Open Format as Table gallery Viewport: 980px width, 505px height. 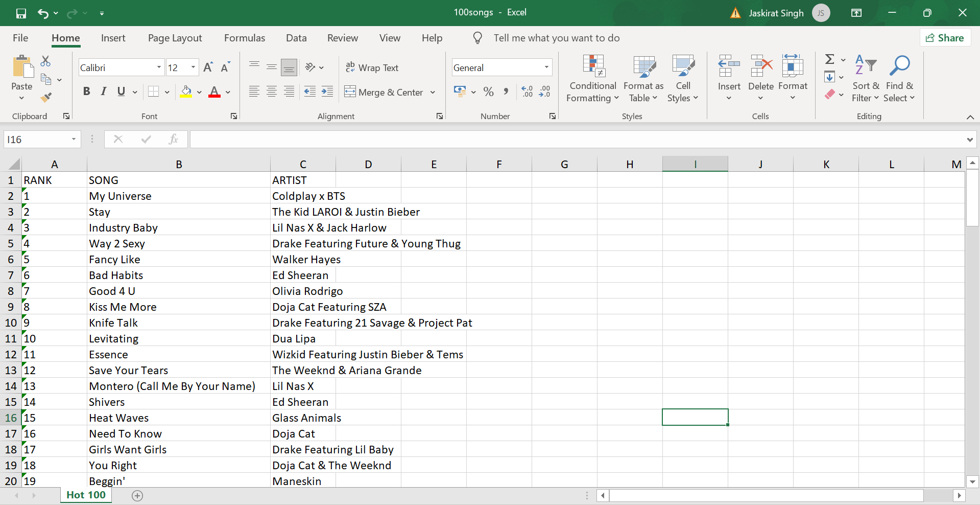[643, 78]
